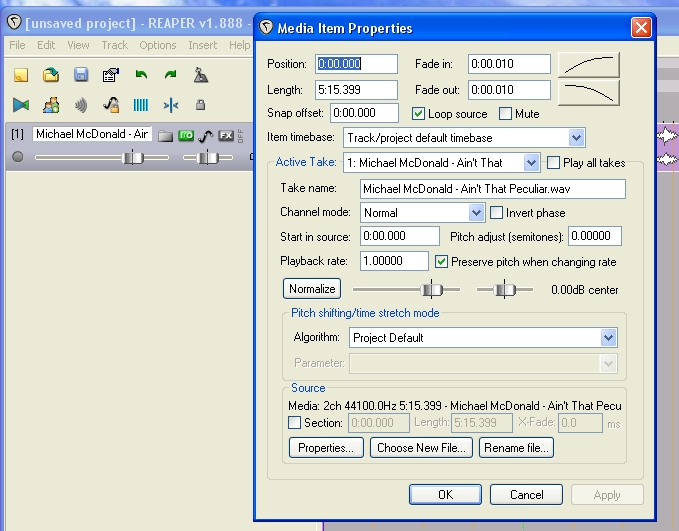
Task: Click the Cancel button
Action: pyautogui.click(x=526, y=495)
